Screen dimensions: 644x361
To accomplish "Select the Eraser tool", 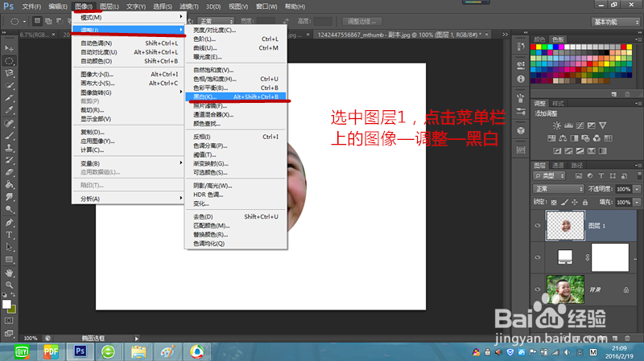I will coord(9,172).
